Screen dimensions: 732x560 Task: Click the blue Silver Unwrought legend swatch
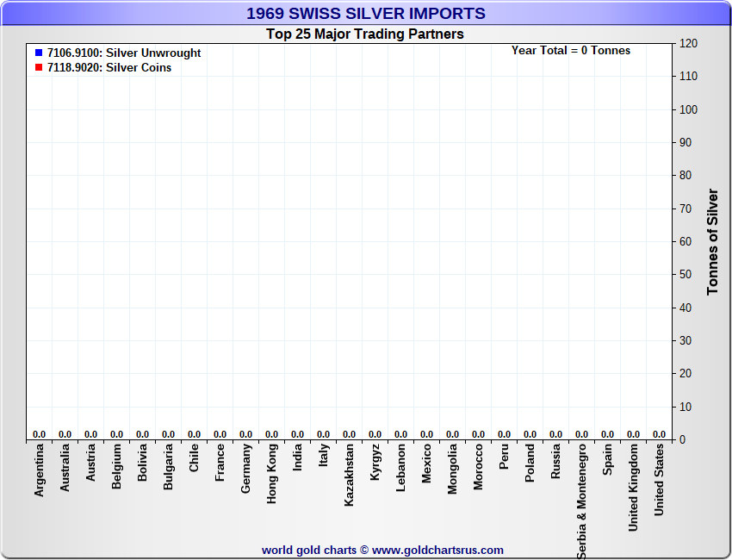point(39,53)
